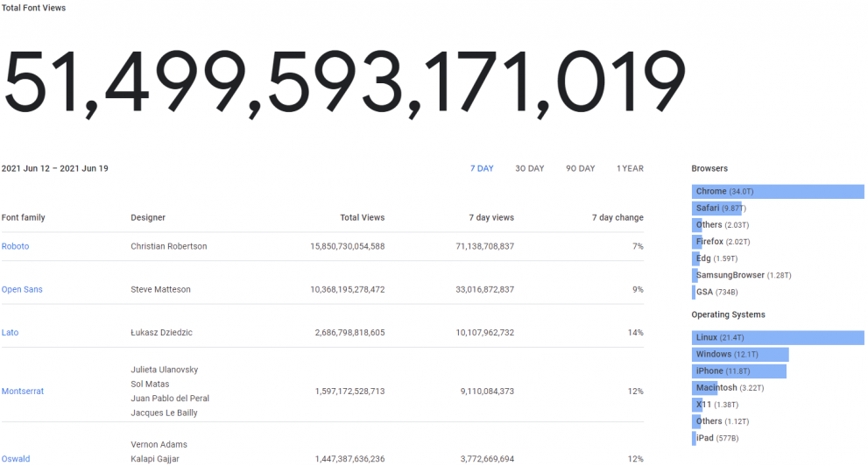Click Open Sans's 9% change value
The height and width of the screenshot is (466, 868).
638,289
